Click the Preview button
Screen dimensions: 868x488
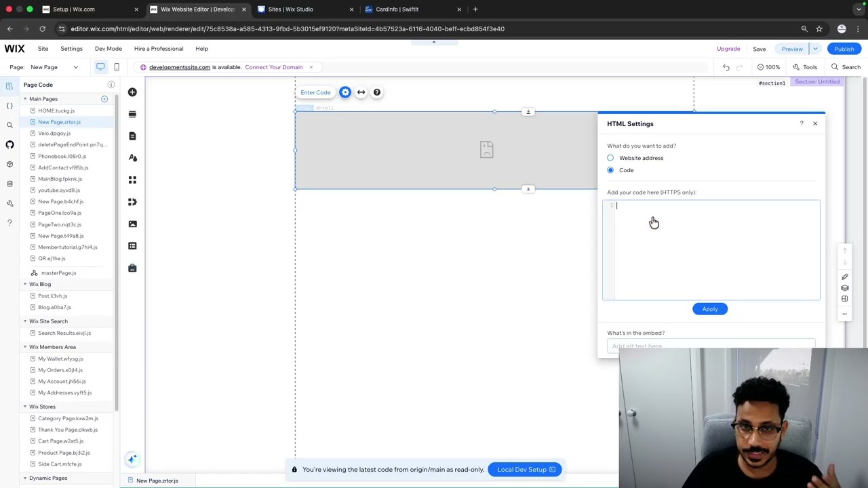(792, 49)
